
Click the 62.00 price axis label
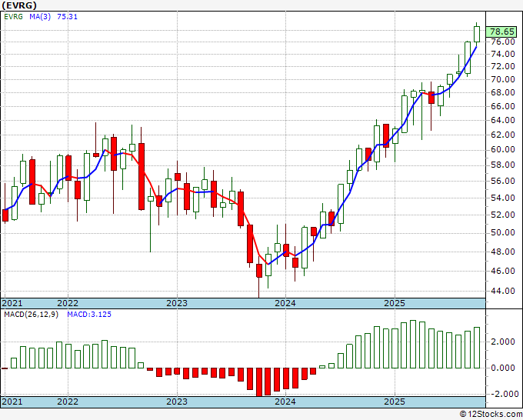pyautogui.click(x=503, y=135)
